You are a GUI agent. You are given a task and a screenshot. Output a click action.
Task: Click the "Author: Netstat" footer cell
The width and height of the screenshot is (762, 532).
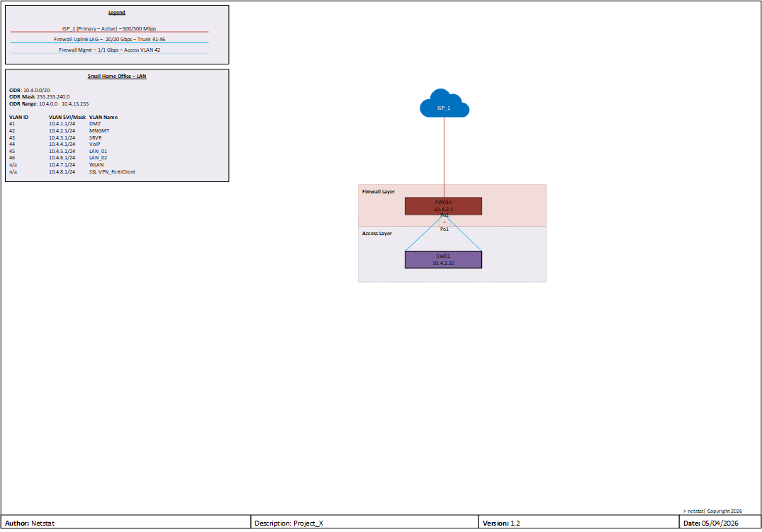click(126, 523)
